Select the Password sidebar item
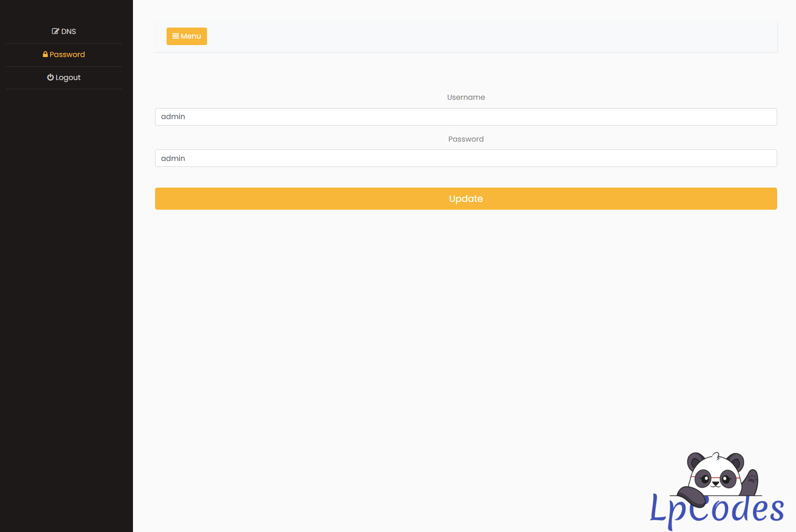 coord(67,54)
